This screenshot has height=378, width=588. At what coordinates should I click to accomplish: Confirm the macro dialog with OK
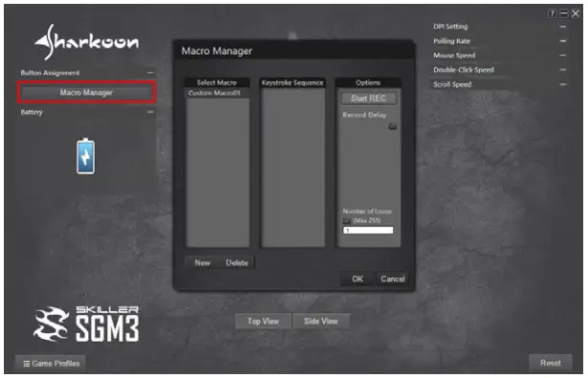358,278
